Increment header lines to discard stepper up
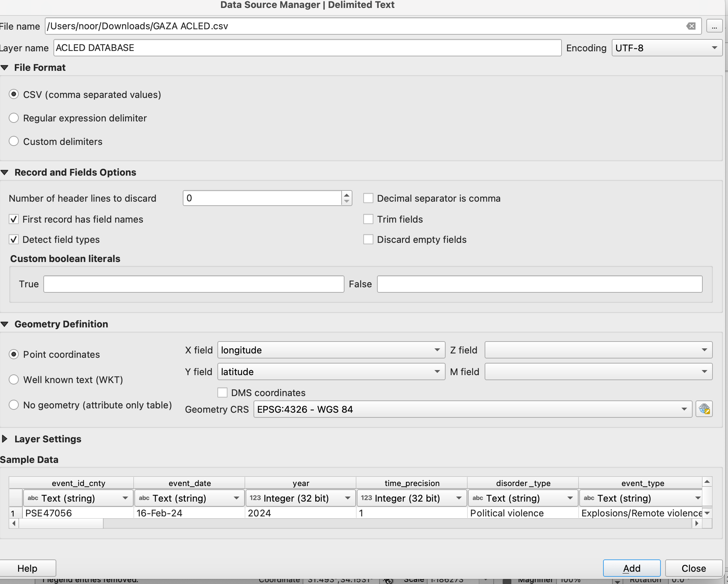 (346, 195)
